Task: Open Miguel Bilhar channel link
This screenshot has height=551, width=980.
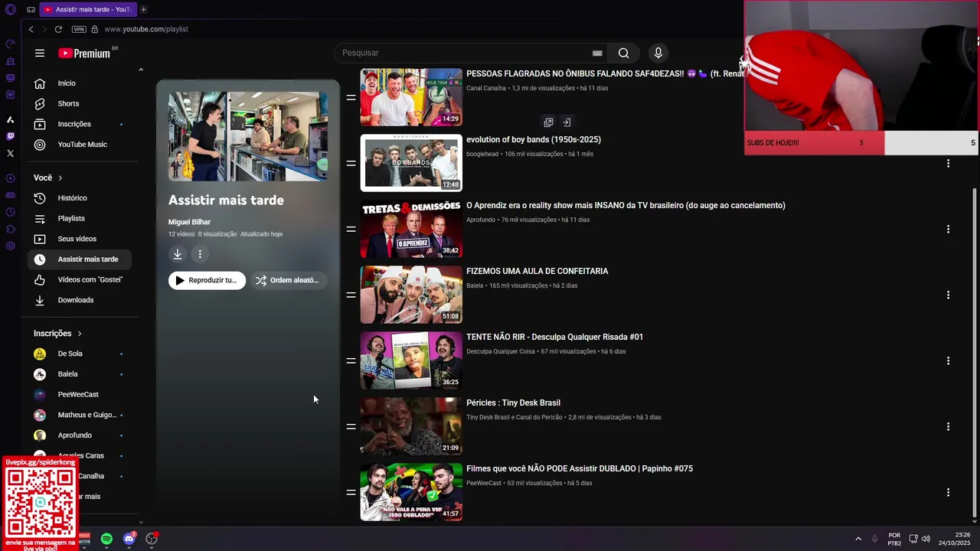Action: pos(189,222)
